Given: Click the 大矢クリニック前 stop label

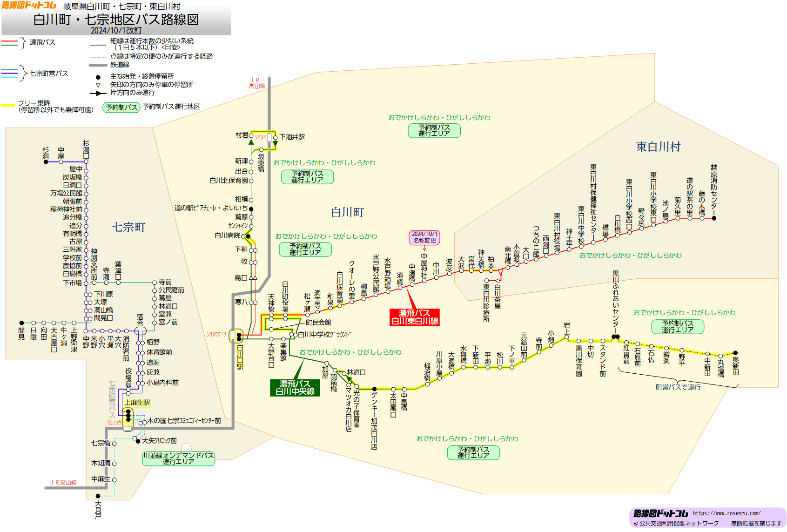Looking at the screenshot, I should pyautogui.click(x=159, y=441).
